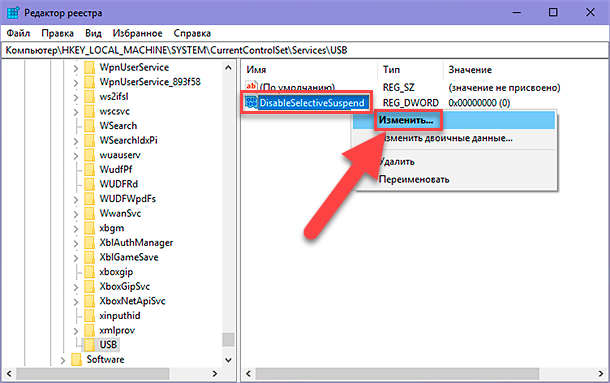Screen dimensions: 610x383
Task: Click the xinputhid folder icon
Action: click(89, 316)
